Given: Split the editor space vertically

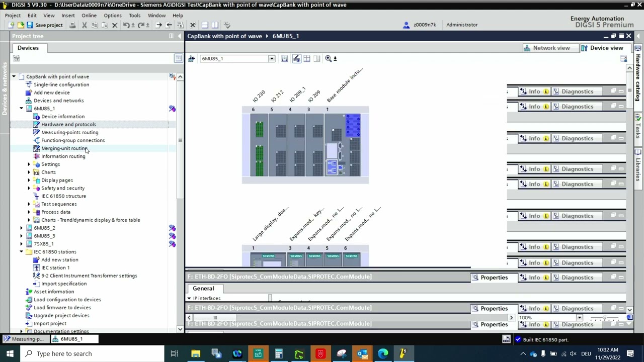Looking at the screenshot, I should coord(215,25).
